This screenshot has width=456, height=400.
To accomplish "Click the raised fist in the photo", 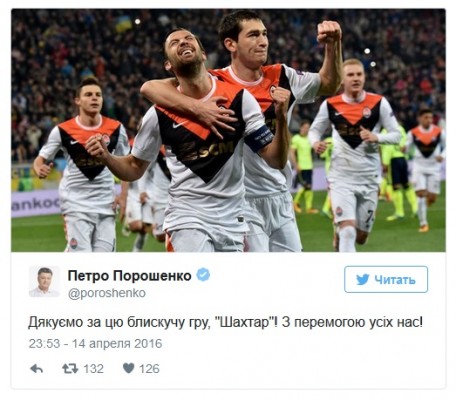I will (329, 32).
